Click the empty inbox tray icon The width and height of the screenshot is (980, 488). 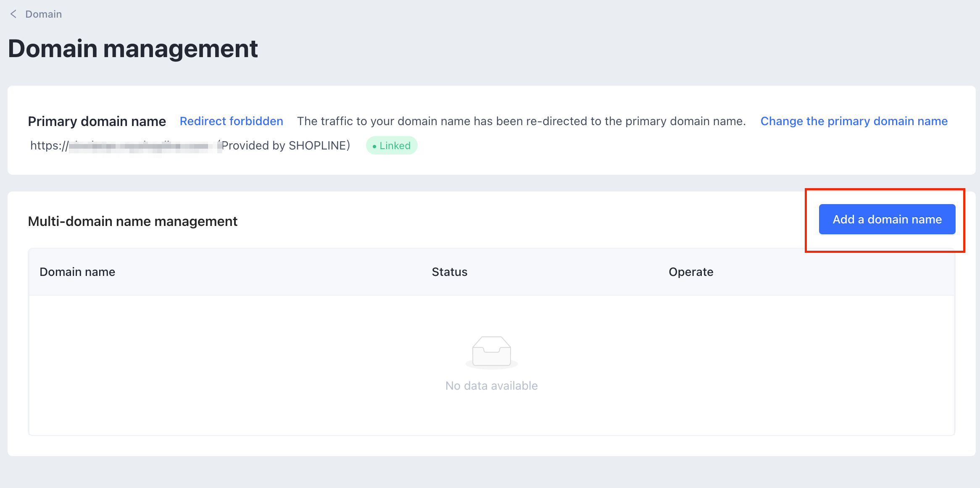(491, 352)
